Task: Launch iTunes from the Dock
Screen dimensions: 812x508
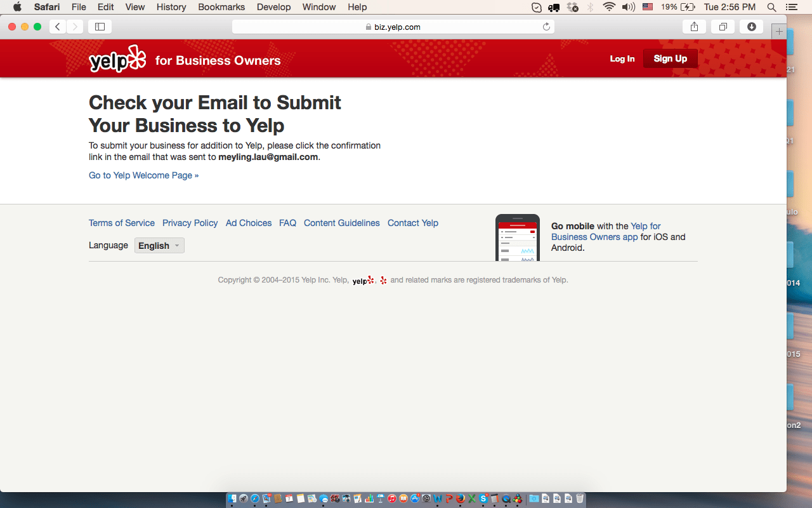Action: click(392, 498)
